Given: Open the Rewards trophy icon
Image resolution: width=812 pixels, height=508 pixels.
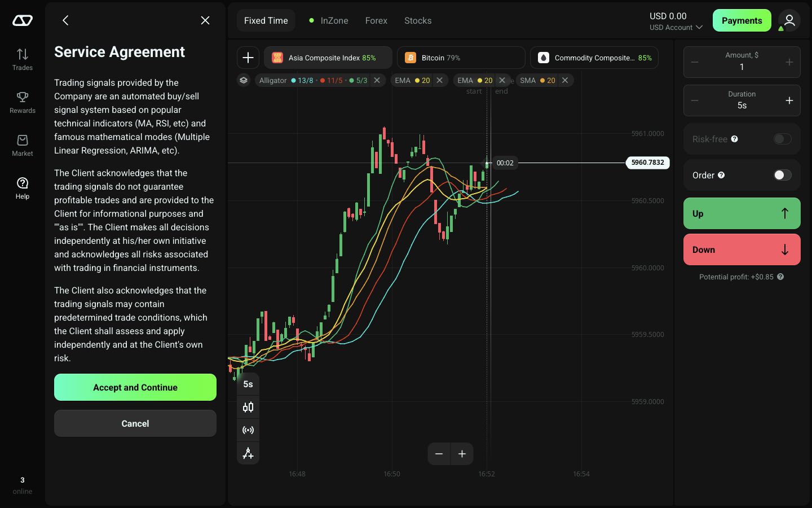Looking at the screenshot, I should point(23,97).
